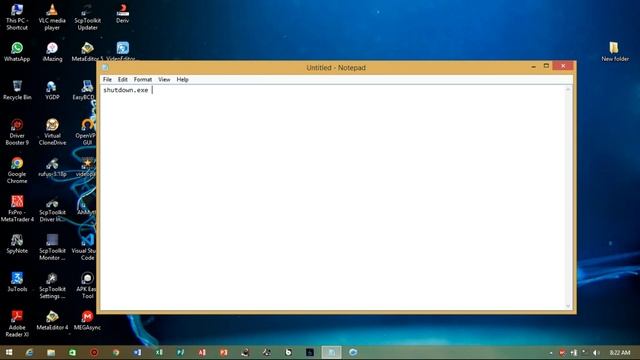Image resolution: width=640 pixels, height=360 pixels.
Task: Click the Notepad scrollbar up arrow
Action: 568,89
